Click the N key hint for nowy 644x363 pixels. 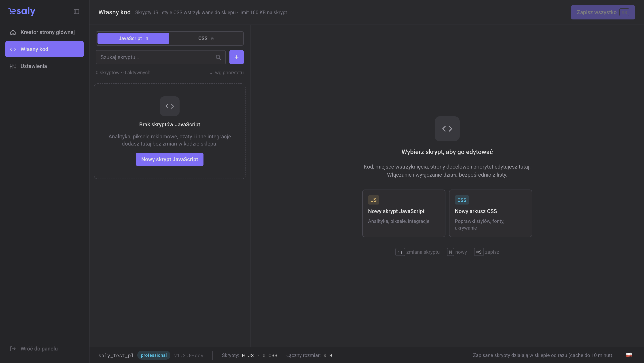450,252
